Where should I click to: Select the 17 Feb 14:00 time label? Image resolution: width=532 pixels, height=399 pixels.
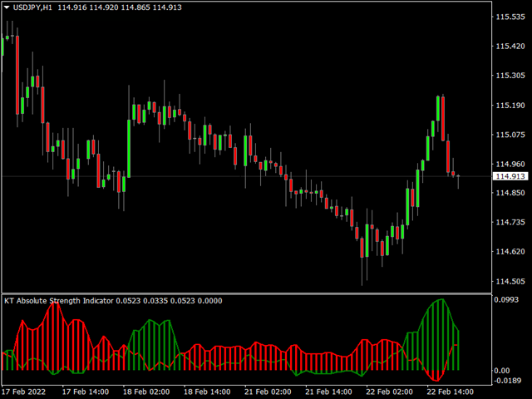point(86,392)
